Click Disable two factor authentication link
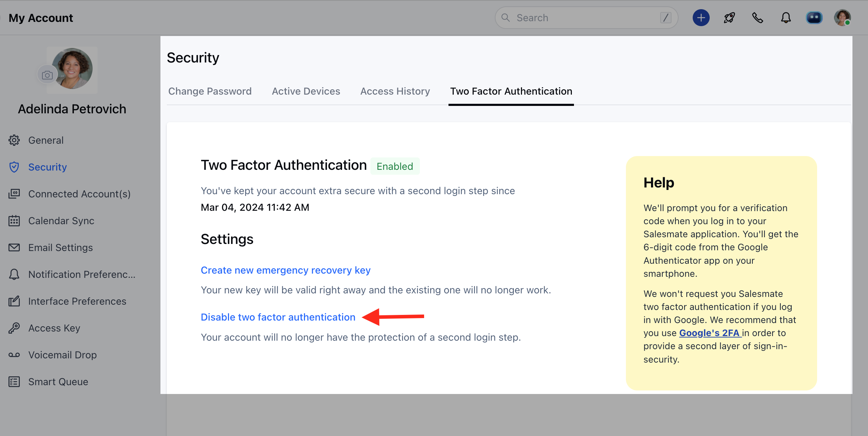868x436 pixels. [278, 317]
